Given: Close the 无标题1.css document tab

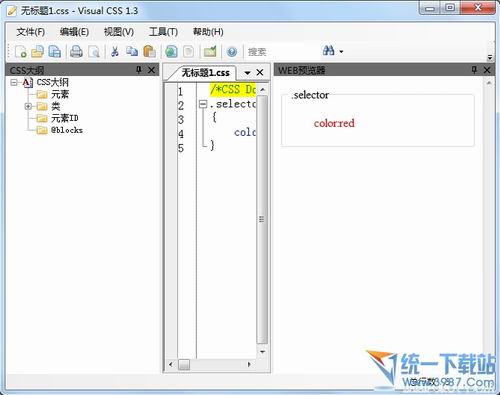Looking at the screenshot, I should 260,72.
